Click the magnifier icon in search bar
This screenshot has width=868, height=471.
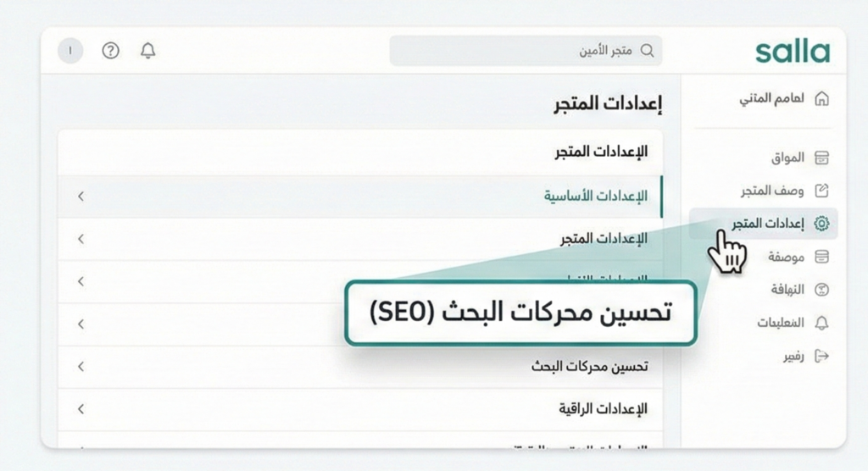pyautogui.click(x=648, y=51)
